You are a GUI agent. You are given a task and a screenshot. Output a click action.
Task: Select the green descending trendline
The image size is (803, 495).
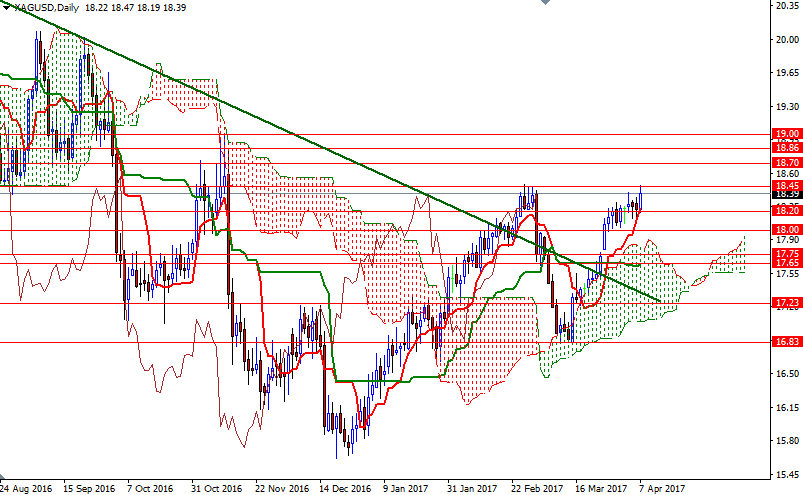click(x=328, y=149)
